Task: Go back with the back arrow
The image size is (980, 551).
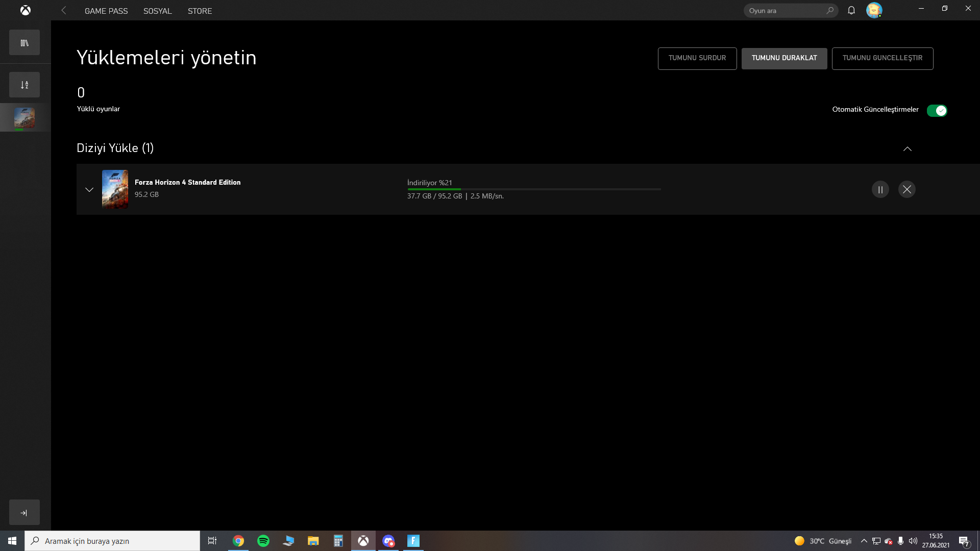Action: point(64,10)
